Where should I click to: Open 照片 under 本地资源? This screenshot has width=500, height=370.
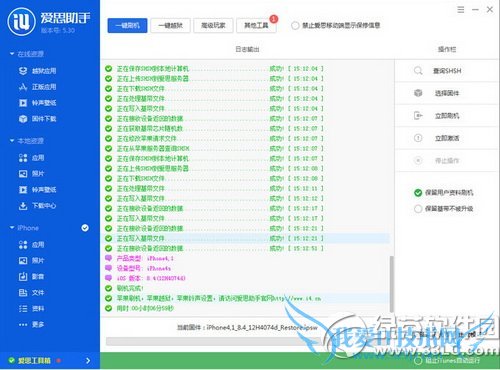tap(32, 174)
